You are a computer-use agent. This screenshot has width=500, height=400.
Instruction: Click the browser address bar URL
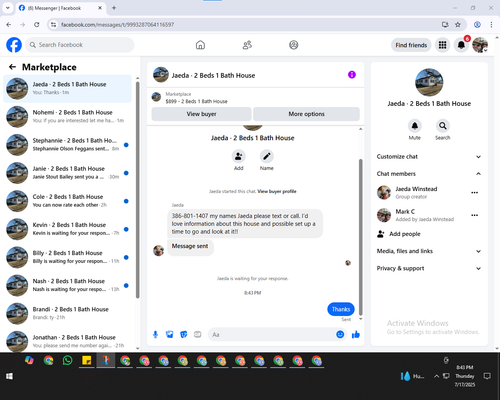tap(117, 25)
